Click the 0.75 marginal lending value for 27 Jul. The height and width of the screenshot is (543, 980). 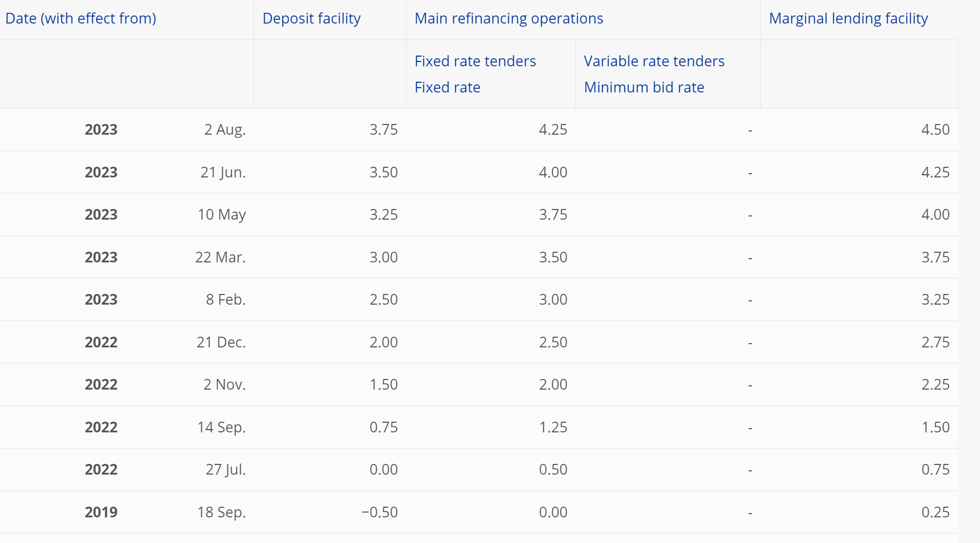coord(935,470)
